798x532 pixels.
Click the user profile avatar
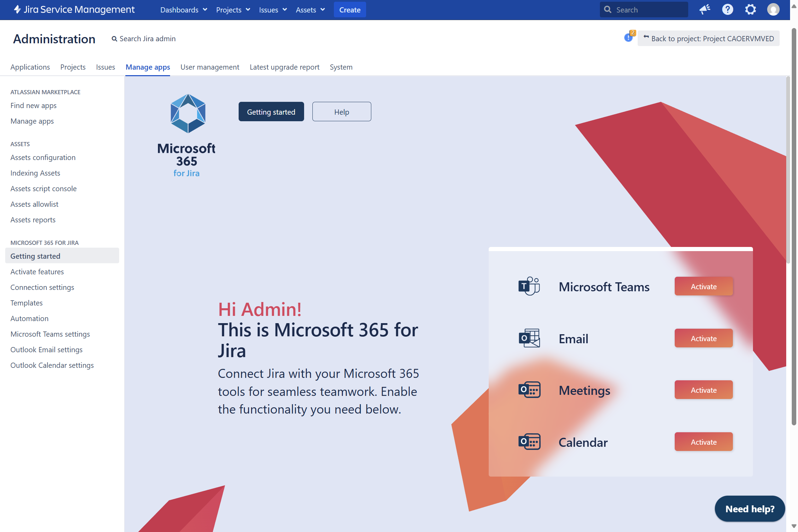(773, 10)
